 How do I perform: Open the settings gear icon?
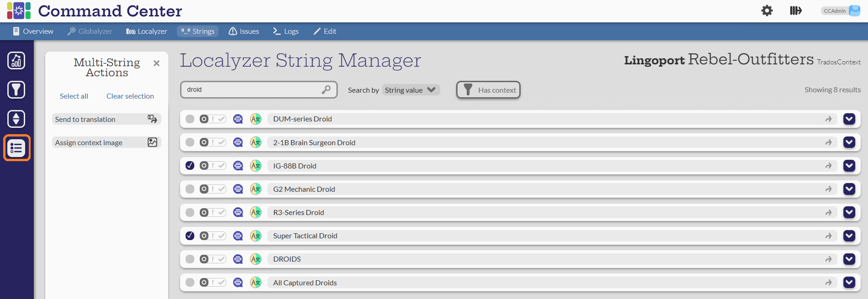[x=767, y=10]
